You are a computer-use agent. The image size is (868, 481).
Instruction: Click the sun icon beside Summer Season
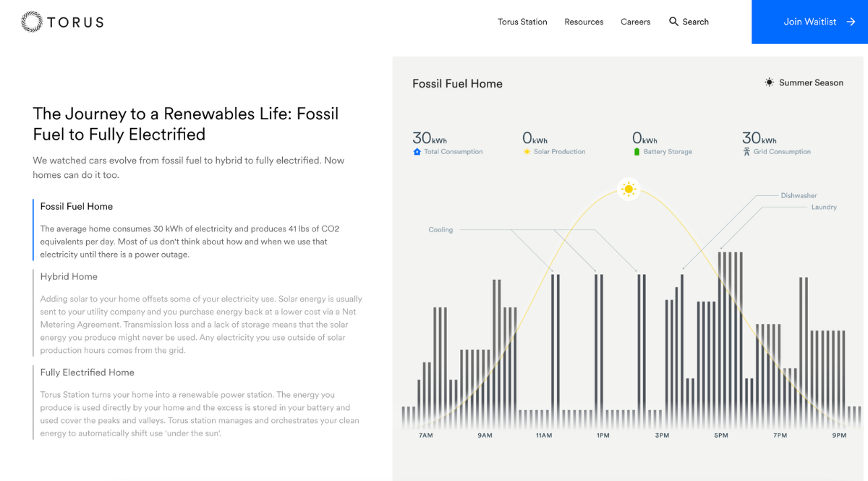point(769,82)
